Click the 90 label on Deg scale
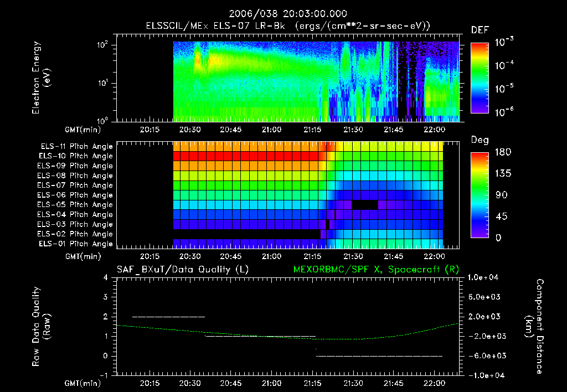567x392 pixels. 502,195
